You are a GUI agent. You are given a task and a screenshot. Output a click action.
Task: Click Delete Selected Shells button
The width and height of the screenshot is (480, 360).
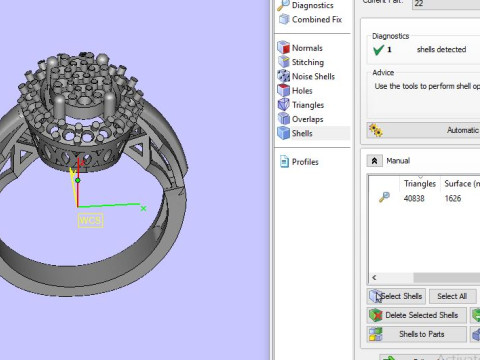coord(416,315)
